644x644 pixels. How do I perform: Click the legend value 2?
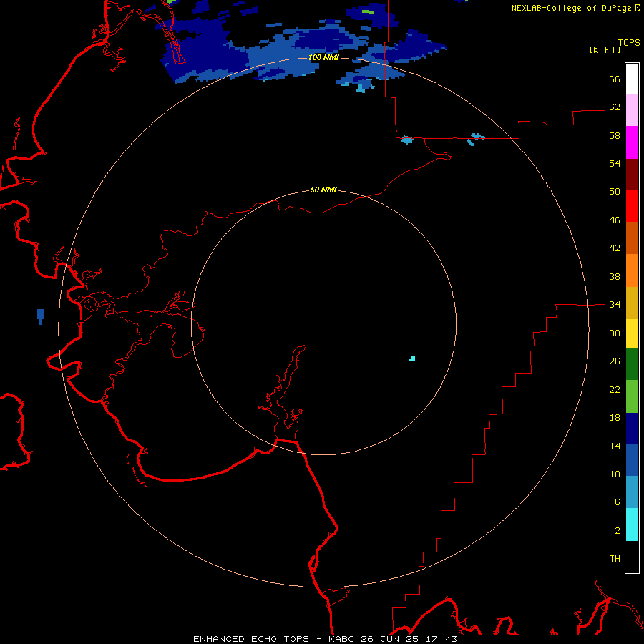tap(617, 530)
